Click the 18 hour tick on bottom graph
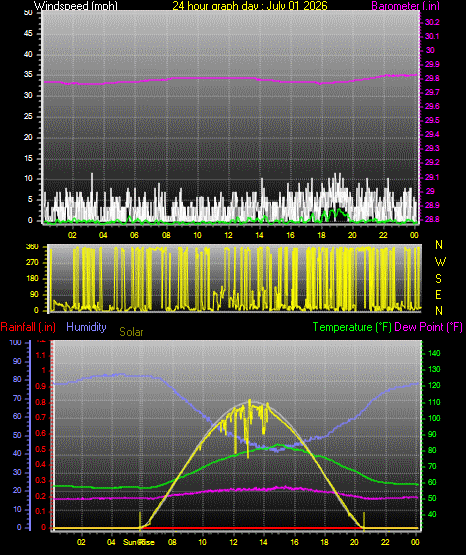 [324, 542]
